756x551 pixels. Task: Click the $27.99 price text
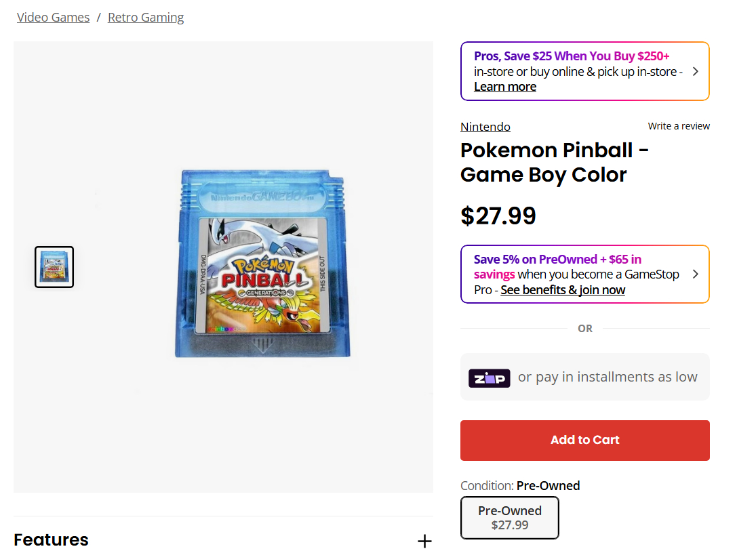498,216
